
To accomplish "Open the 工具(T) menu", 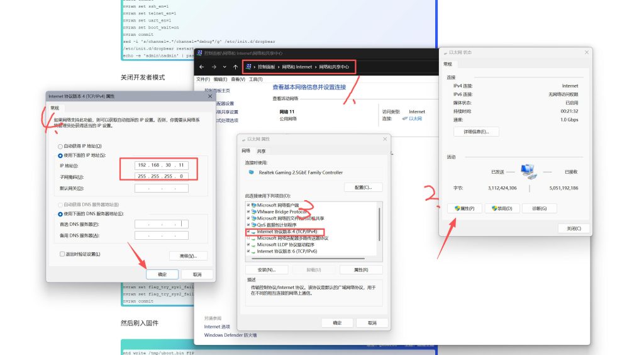I will [x=255, y=79].
